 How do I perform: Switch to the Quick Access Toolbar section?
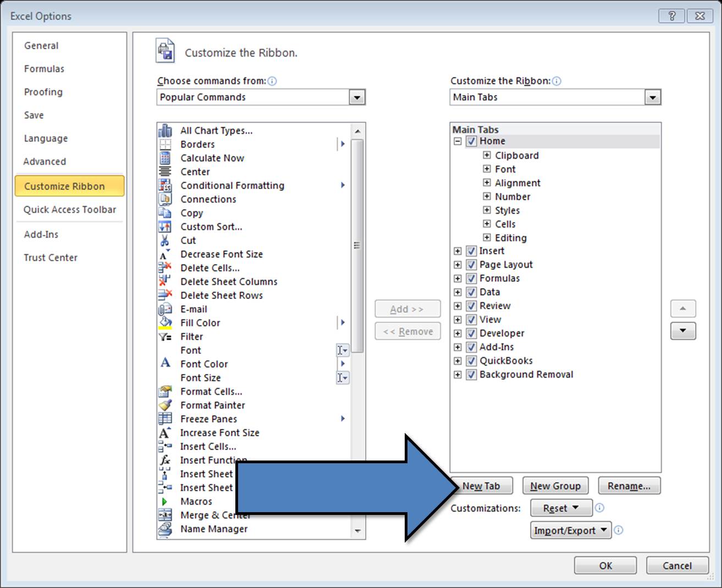(70, 209)
